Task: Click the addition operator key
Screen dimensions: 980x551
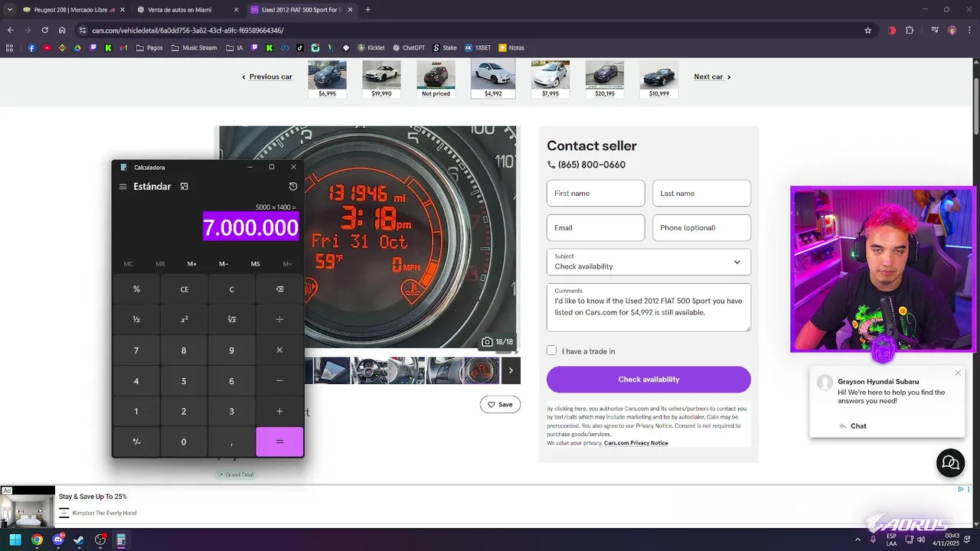Action: pos(279,412)
